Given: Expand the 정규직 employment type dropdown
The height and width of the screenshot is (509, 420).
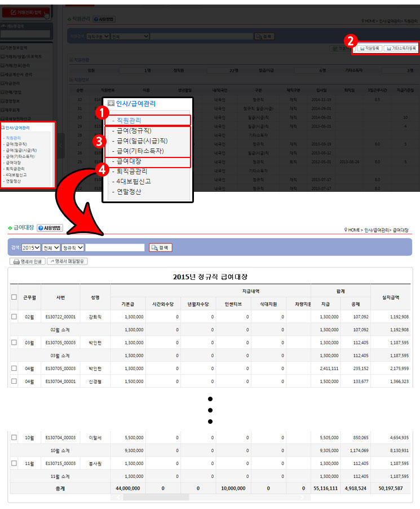Looking at the screenshot, I should 73,247.
